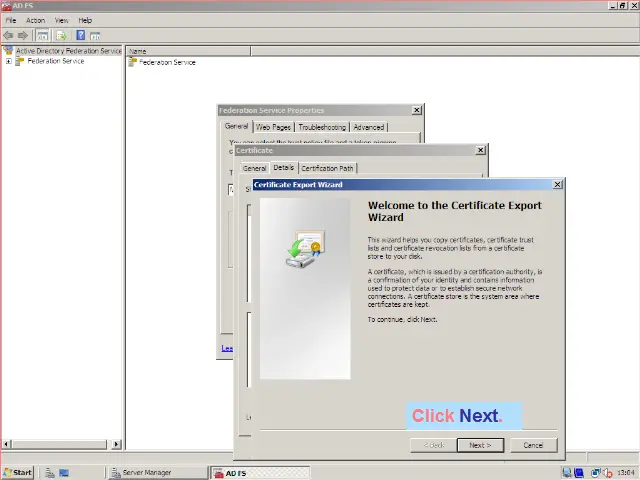Image resolution: width=640 pixels, height=480 pixels.
Task: Click the second blue system tray icon
Action: (x=579, y=473)
